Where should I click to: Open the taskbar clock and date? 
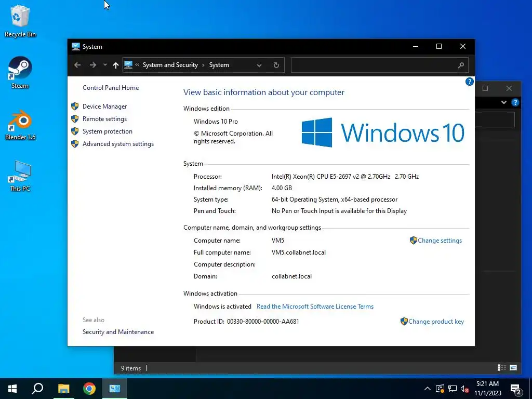487,389
